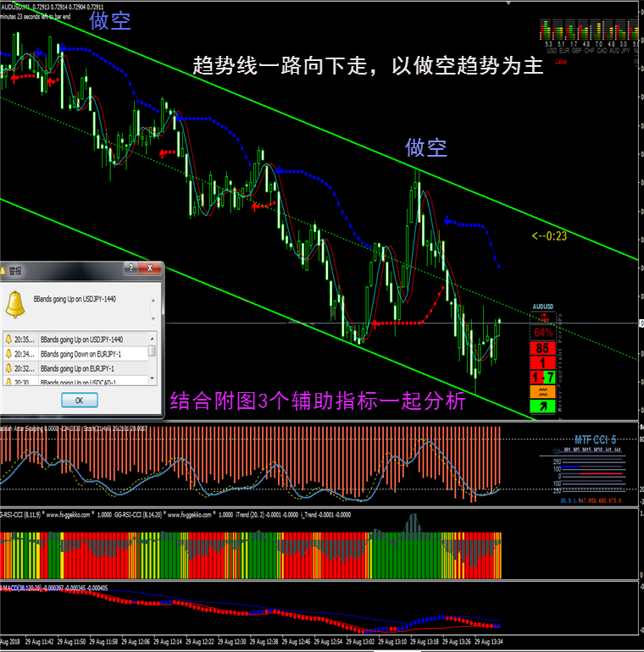
Task: Click the USD currency strength bar
Action: pyautogui.click(x=545, y=30)
